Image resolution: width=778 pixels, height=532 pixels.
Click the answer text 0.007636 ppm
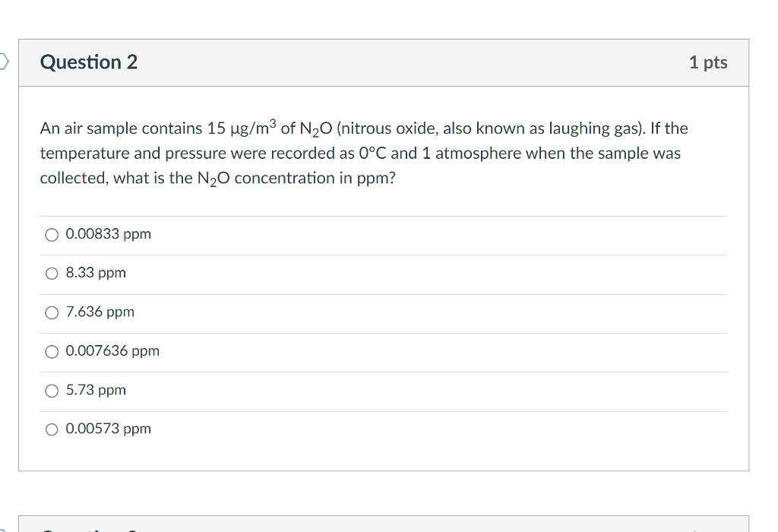tap(112, 351)
